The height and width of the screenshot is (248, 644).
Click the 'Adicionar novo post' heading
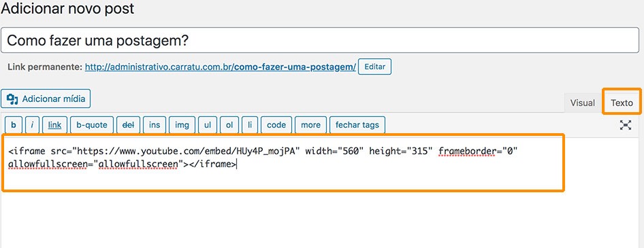tap(68, 9)
